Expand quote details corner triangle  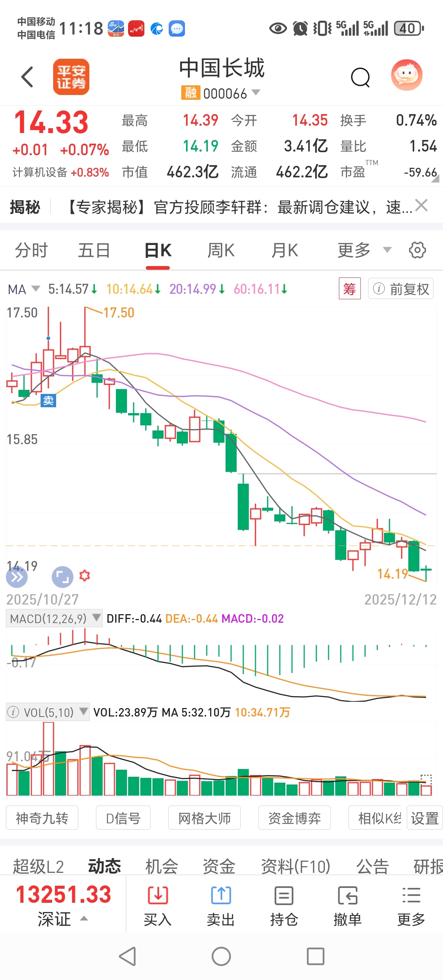point(435,178)
